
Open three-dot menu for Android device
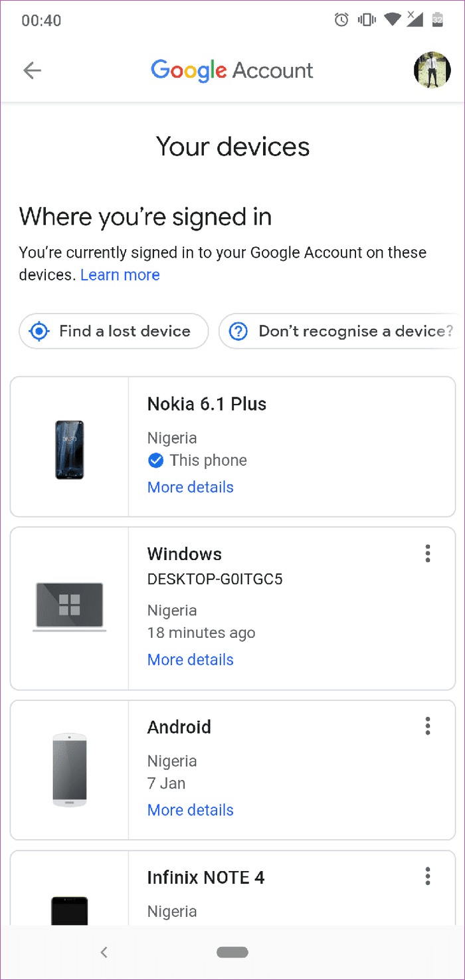coord(428,726)
